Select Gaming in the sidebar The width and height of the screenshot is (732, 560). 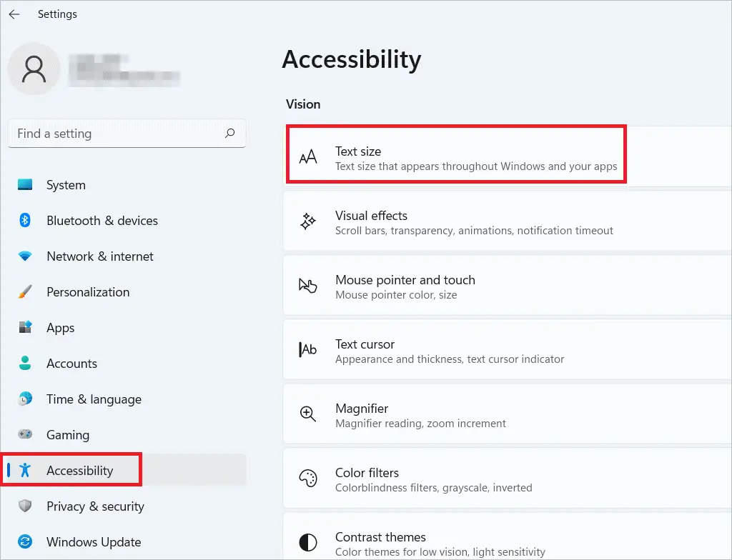[x=127, y=434]
